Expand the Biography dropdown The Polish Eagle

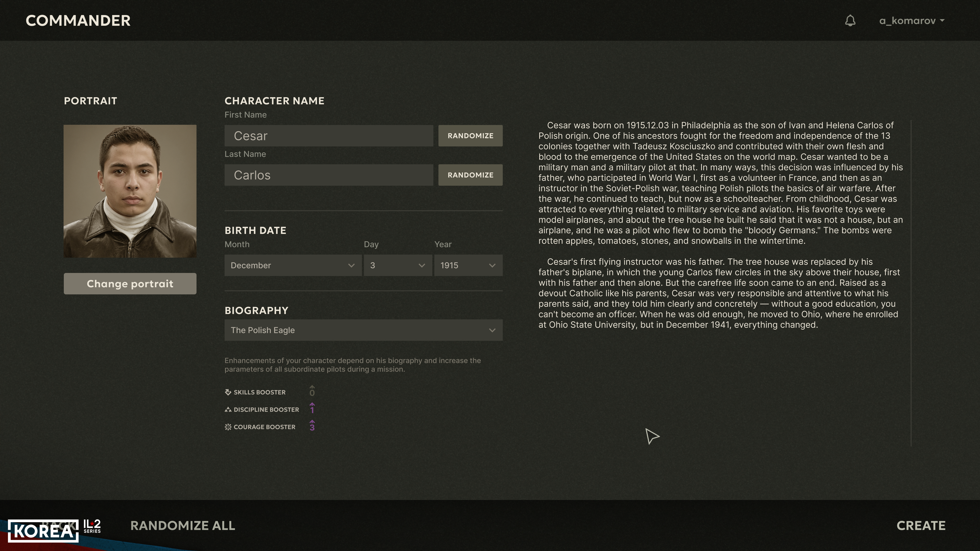click(363, 330)
